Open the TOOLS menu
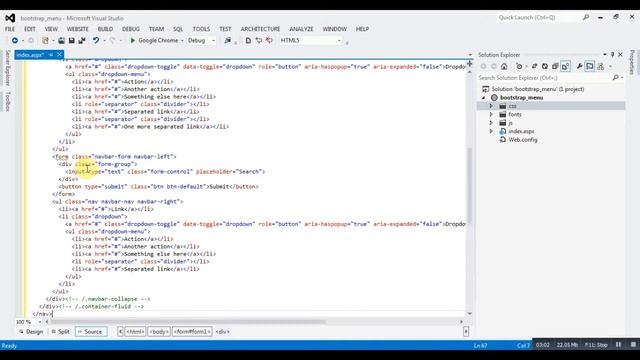The width and height of the screenshot is (640, 360). tap(201, 29)
